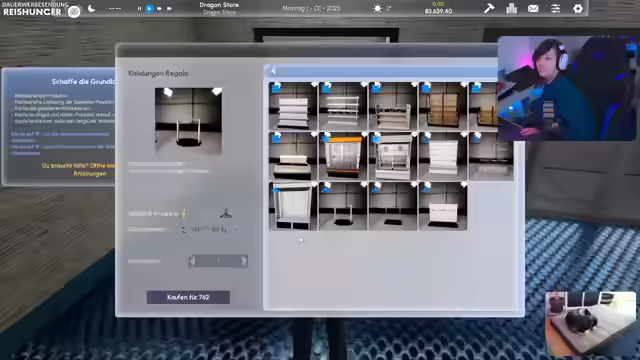This screenshot has height=360, width=640.
Task: Select the orange-topped display cabinet thumbnail
Action: (343, 156)
